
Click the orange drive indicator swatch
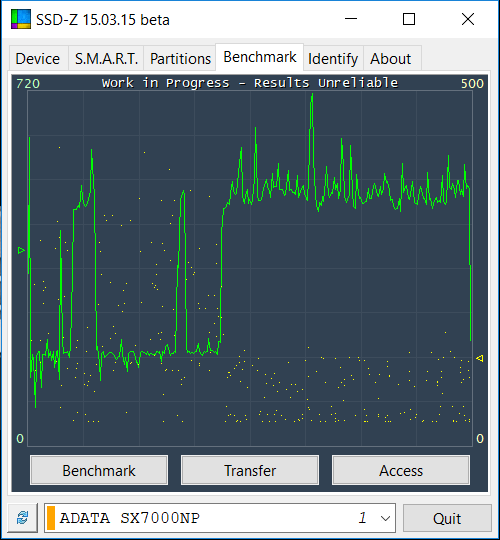[x=51, y=518]
